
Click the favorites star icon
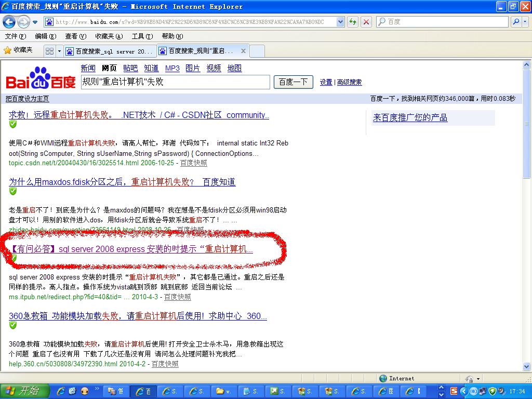coord(7,50)
